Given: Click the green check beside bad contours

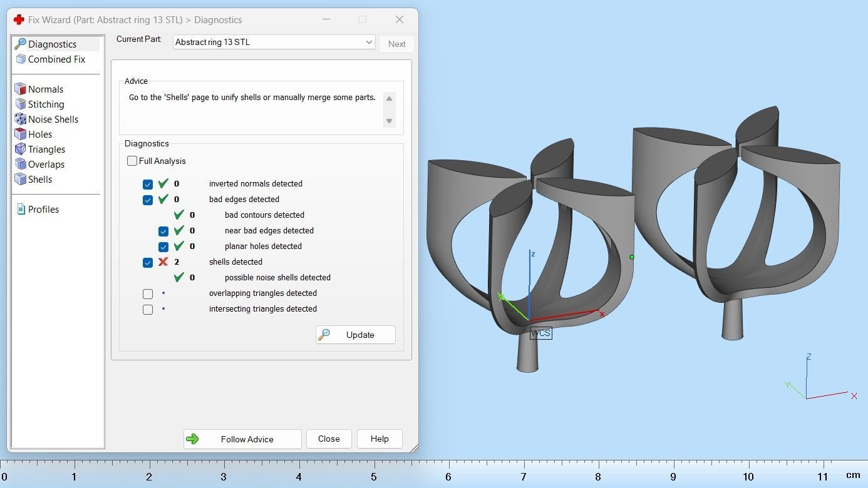Looking at the screenshot, I should [x=178, y=215].
